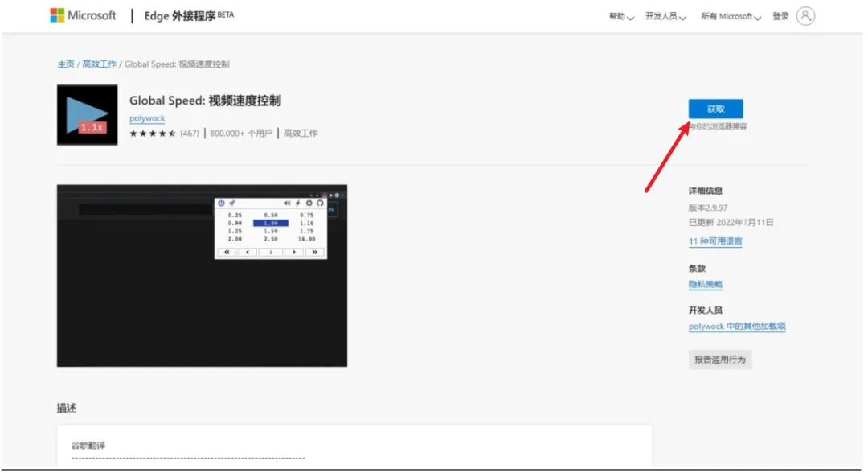Click the Microsoft logo
The height and width of the screenshot is (473, 868).
pos(83,15)
